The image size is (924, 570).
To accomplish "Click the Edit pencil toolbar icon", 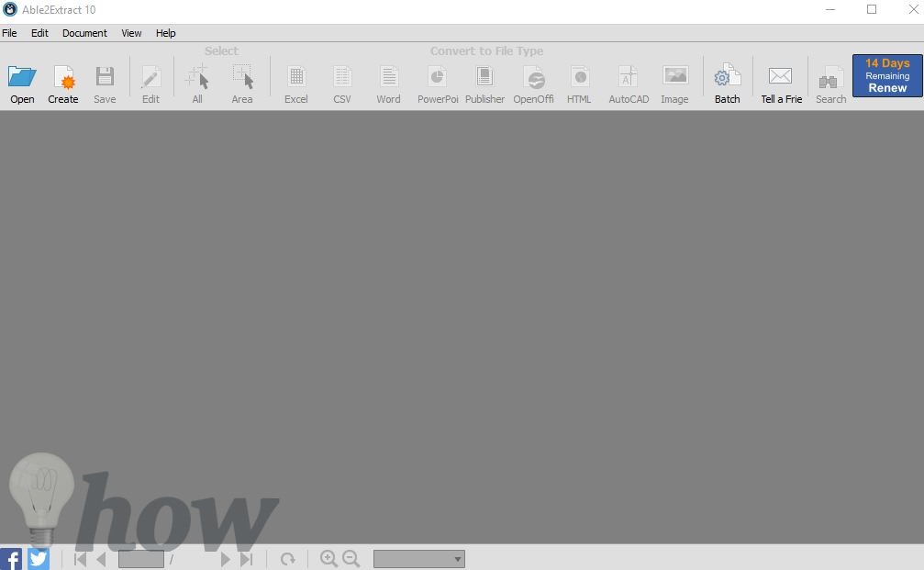I will pyautogui.click(x=150, y=76).
